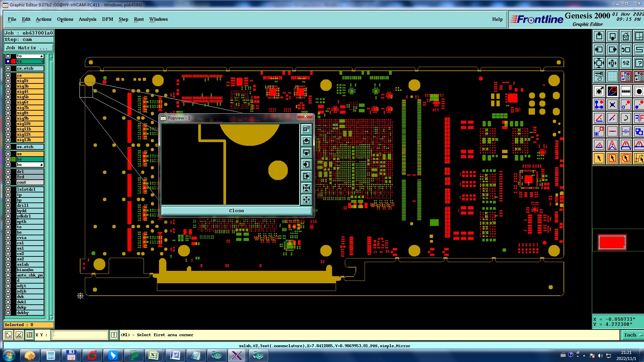Viewport: 644px width, 362px height.
Task: Open the Job Matrix button
Action: coord(28,48)
